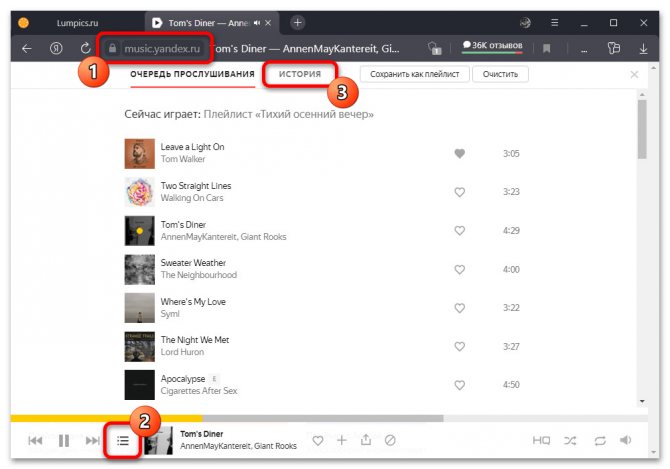Click Сохранить как плейлист button
The width and height of the screenshot is (670, 469).
[414, 74]
